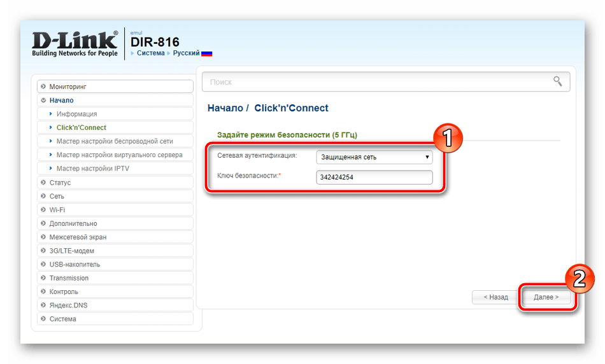Viewport: 605px width, 364px height.
Task: Expand the Wi-Fi section arrow
Action: (x=43, y=210)
